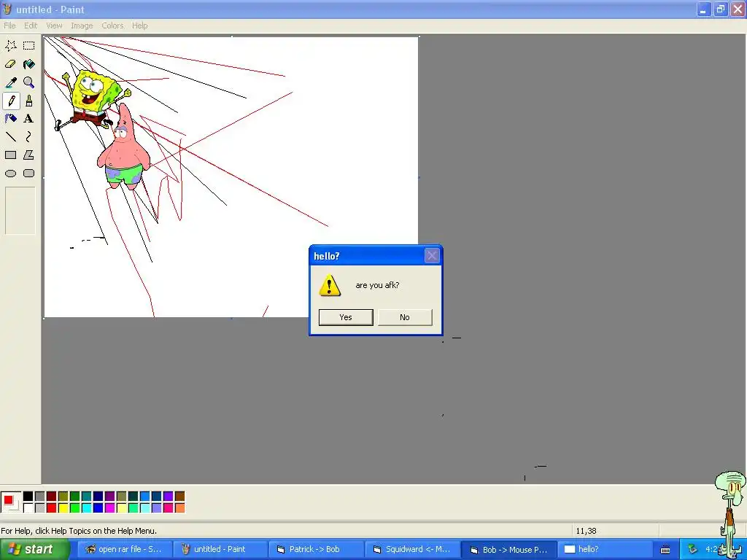
Task: Click 'are you afk?' message text
Action: point(377,285)
